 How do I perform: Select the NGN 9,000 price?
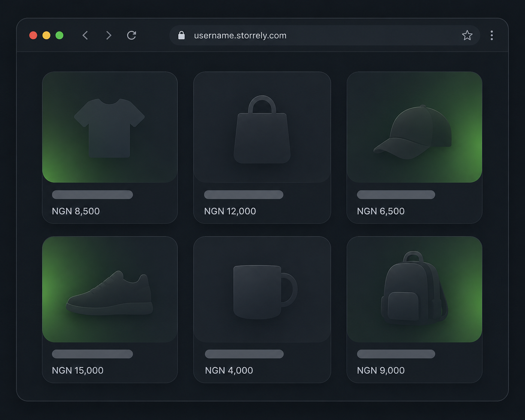tap(380, 370)
